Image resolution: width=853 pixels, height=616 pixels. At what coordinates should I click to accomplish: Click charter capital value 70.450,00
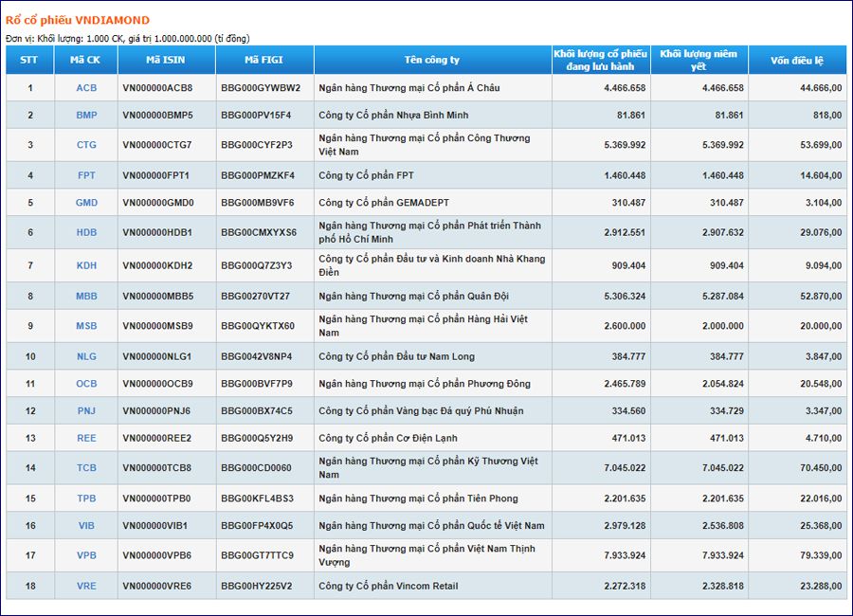[821, 468]
